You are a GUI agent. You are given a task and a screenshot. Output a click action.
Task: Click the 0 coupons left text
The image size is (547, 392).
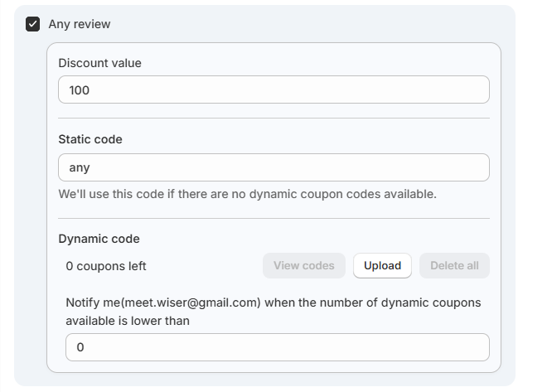pyautogui.click(x=106, y=266)
